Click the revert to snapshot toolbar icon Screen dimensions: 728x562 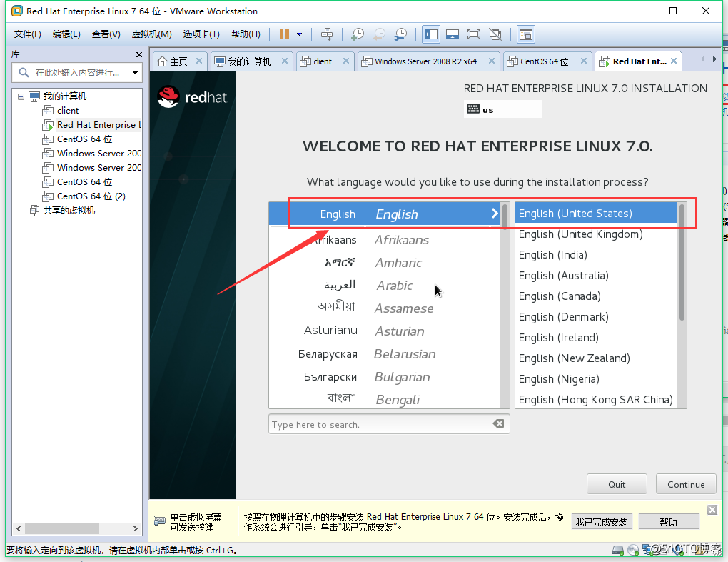coord(379,34)
